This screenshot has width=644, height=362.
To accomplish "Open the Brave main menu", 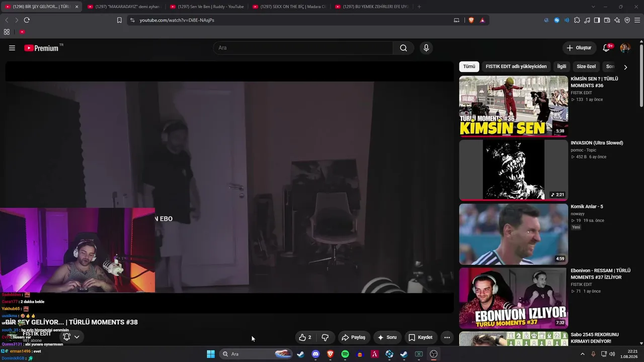I will tap(637, 20).
